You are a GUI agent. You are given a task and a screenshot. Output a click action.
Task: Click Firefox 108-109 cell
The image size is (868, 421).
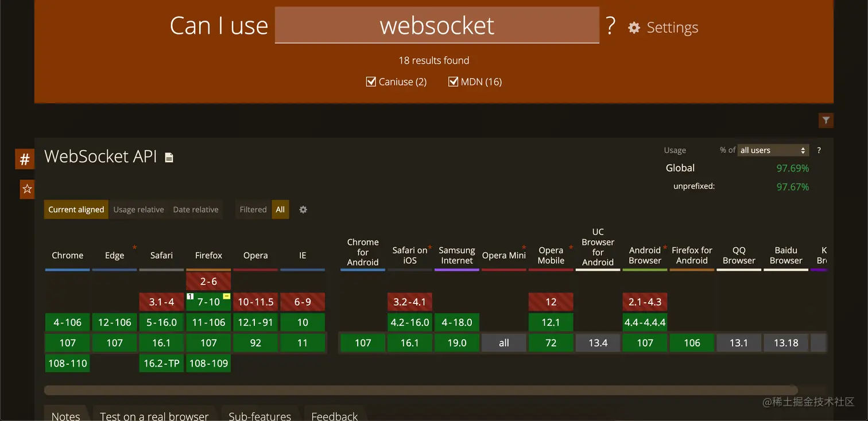point(208,363)
